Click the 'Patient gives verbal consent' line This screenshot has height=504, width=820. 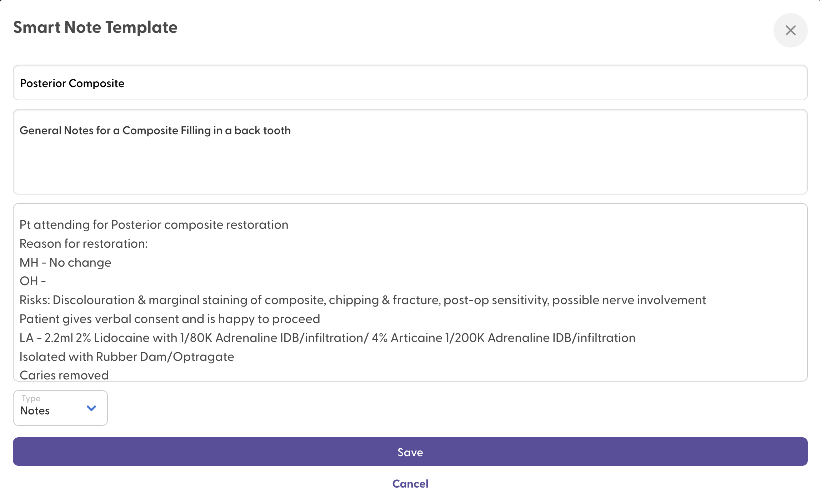tap(170, 319)
